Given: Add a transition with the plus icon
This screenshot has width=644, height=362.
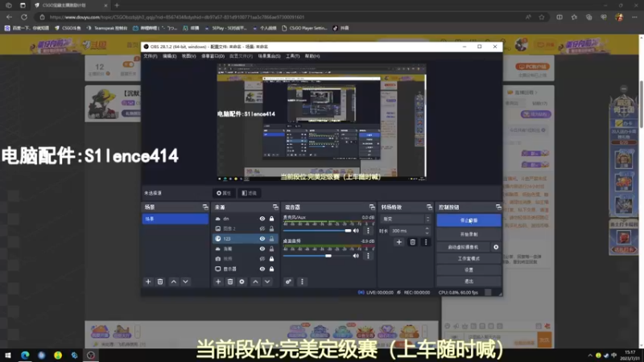Looking at the screenshot, I should click(x=398, y=242).
